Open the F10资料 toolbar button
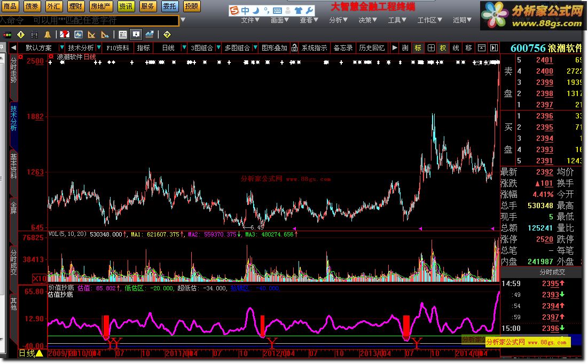Screen dimensions: 588x364 click(x=117, y=48)
